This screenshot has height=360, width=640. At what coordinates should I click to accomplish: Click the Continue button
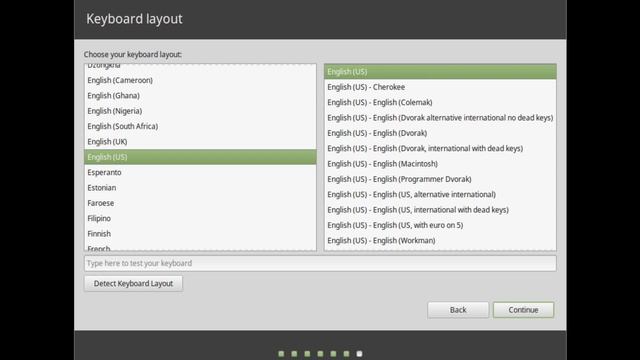click(523, 310)
